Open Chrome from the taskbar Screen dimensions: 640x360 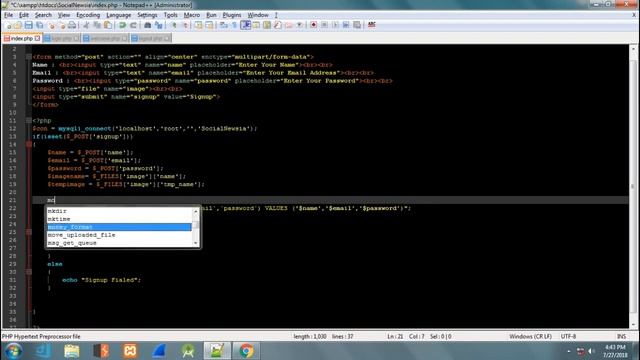pyautogui.click(x=246, y=351)
